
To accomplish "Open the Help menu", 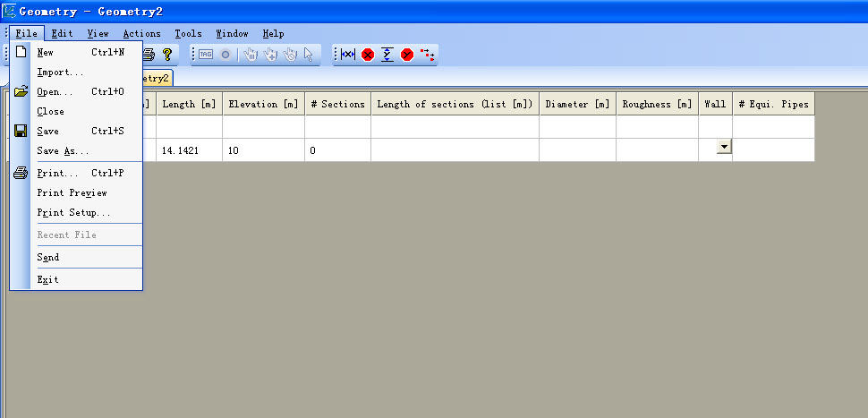I will click(x=273, y=33).
